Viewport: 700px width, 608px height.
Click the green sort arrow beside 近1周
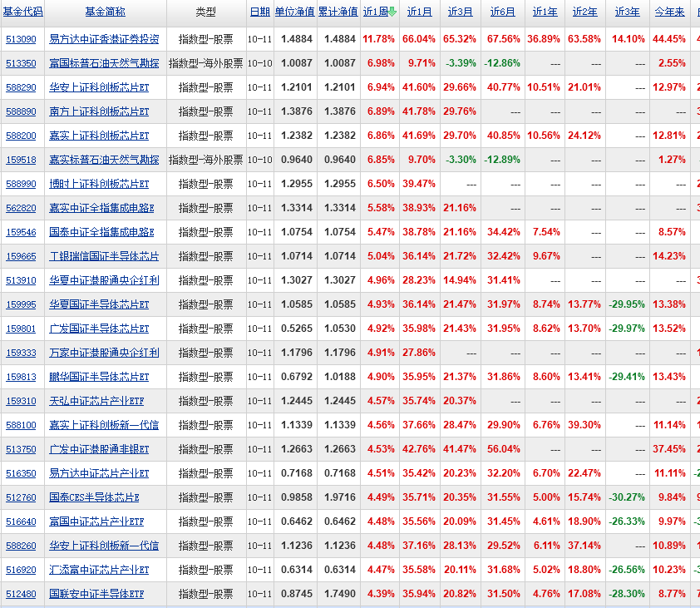click(x=392, y=12)
